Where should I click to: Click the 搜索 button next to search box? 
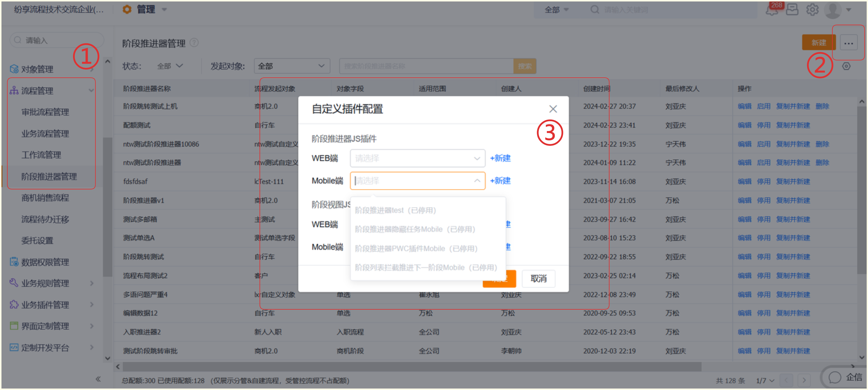click(x=525, y=66)
